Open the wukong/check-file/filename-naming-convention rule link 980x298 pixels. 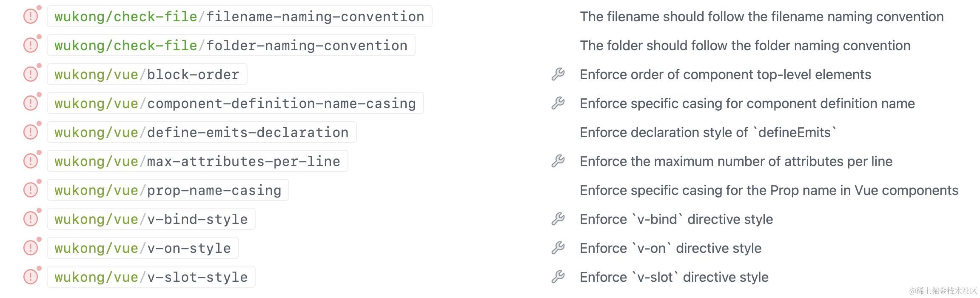tap(239, 17)
